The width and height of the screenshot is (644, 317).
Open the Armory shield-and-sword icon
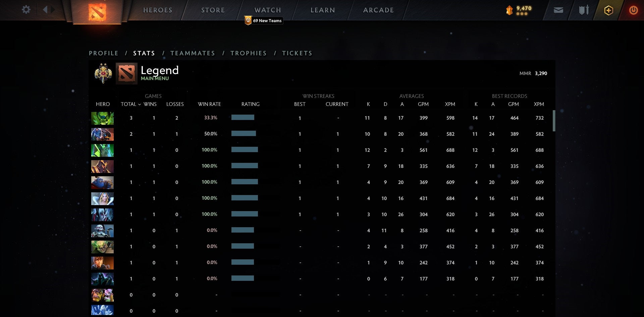583,10
